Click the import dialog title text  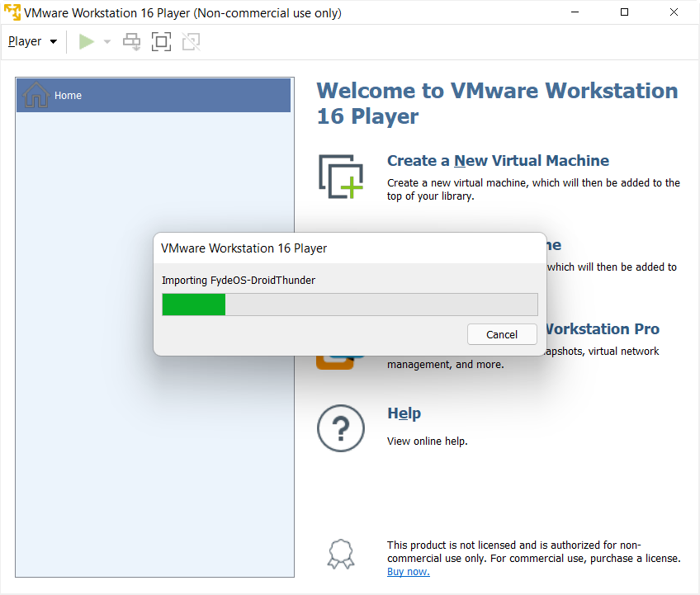point(244,248)
